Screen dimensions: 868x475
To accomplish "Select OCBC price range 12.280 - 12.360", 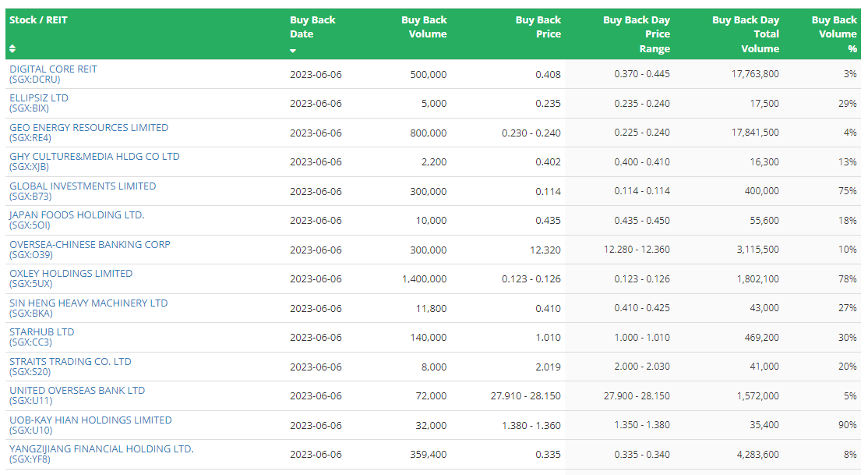I will point(637,250).
